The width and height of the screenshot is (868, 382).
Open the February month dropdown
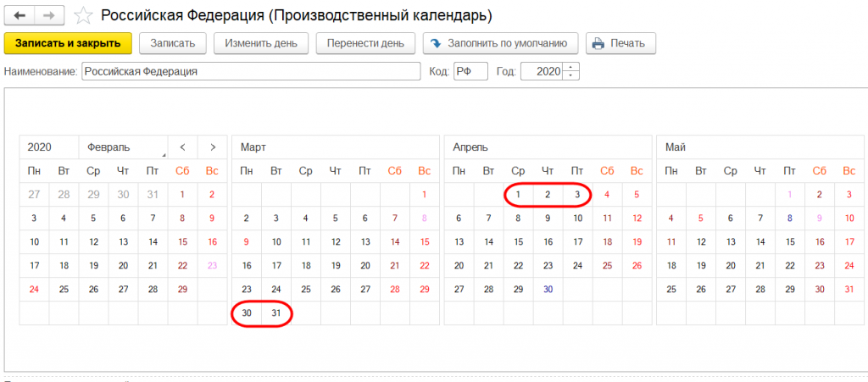[x=123, y=147]
